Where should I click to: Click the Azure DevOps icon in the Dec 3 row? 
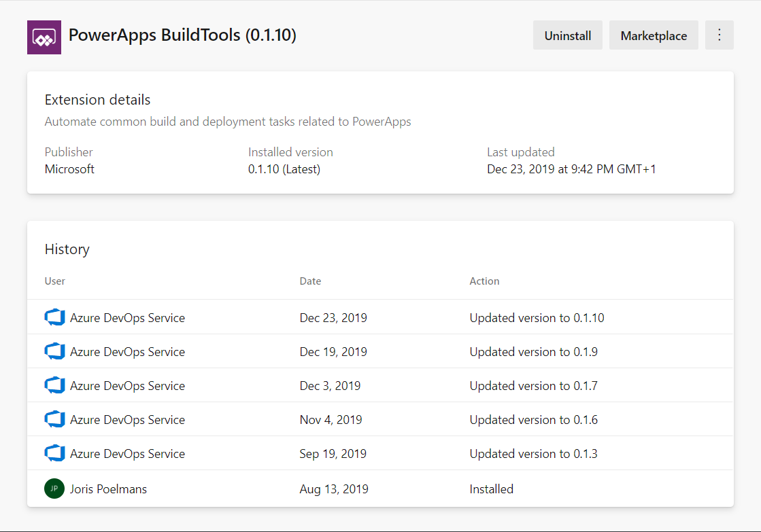(54, 385)
